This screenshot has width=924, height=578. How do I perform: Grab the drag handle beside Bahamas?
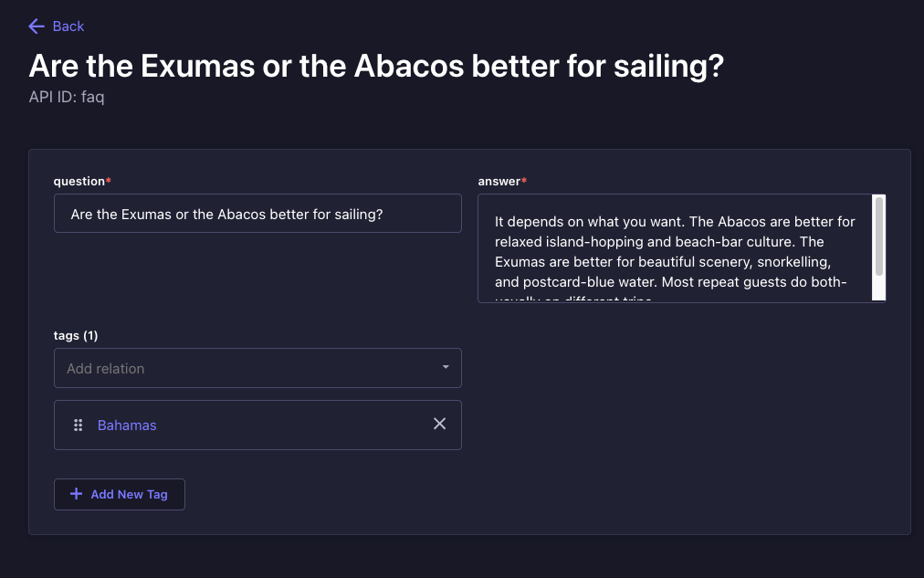pyautogui.click(x=78, y=426)
